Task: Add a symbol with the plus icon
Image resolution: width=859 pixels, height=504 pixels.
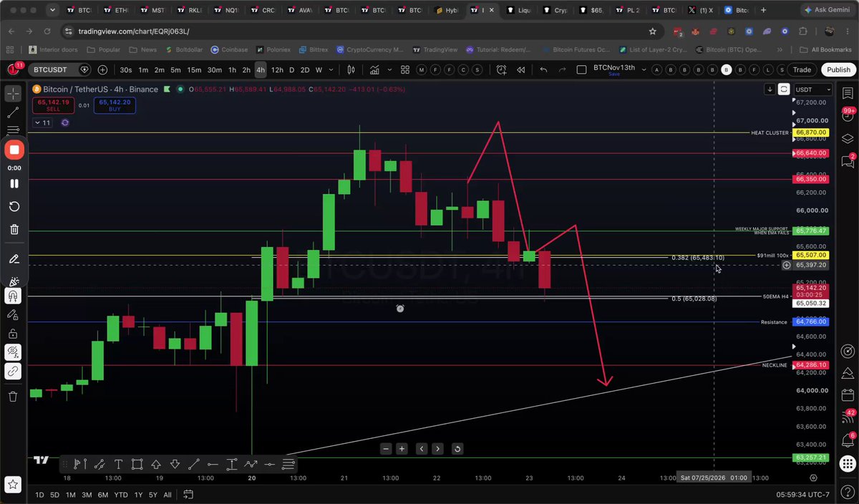Action: [102, 69]
